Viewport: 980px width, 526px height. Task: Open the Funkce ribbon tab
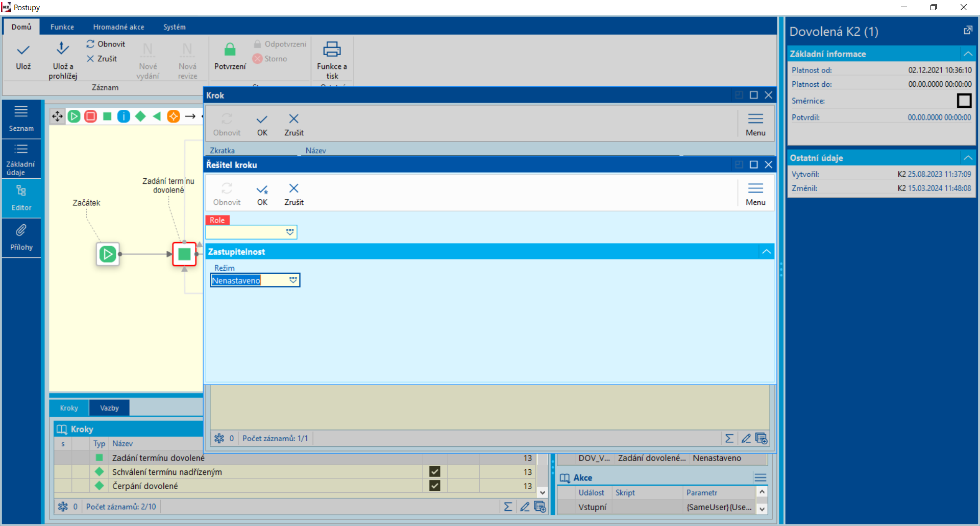click(x=62, y=27)
